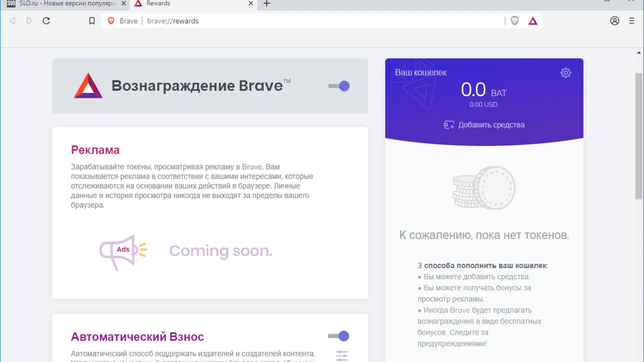644x362 pixels.
Task: Click the page vertical scrollbar
Action: click(639, 136)
